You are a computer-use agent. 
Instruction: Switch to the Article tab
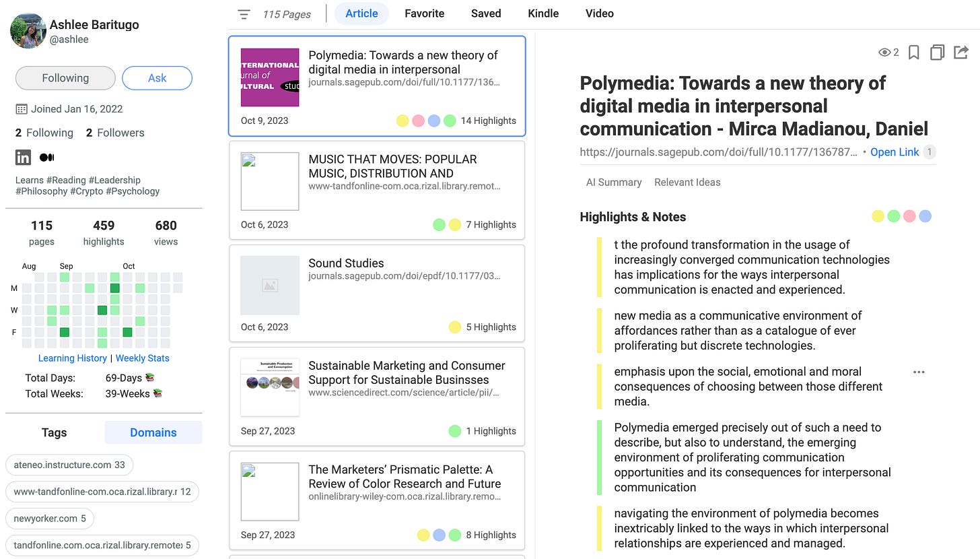point(361,13)
